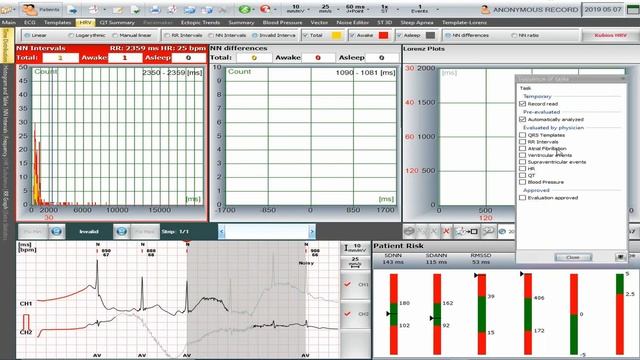Image resolution: width=640 pixels, height=360 pixels.
Task: Click the blue round icon right of Invalid
Action: point(121,231)
